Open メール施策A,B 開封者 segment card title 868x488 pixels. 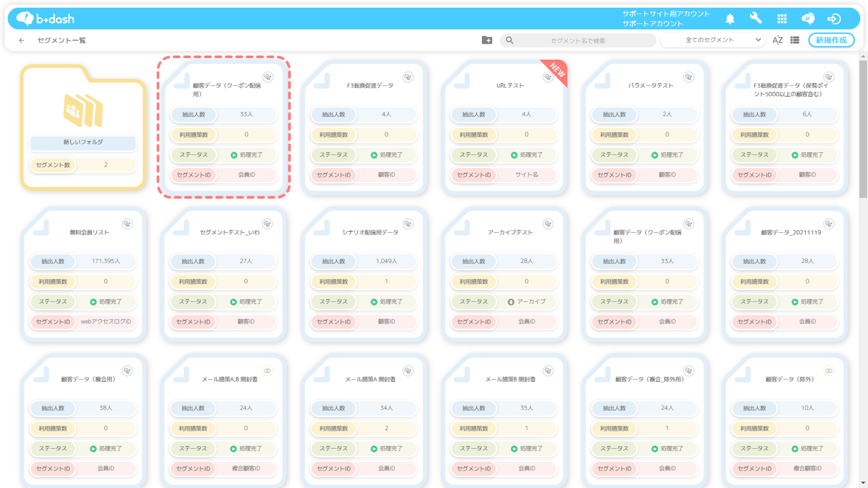(x=230, y=379)
